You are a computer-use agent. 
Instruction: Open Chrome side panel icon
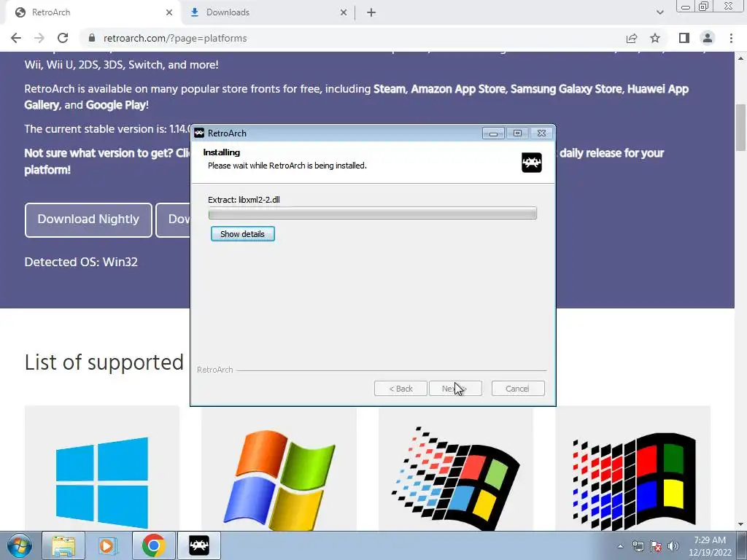tap(684, 38)
